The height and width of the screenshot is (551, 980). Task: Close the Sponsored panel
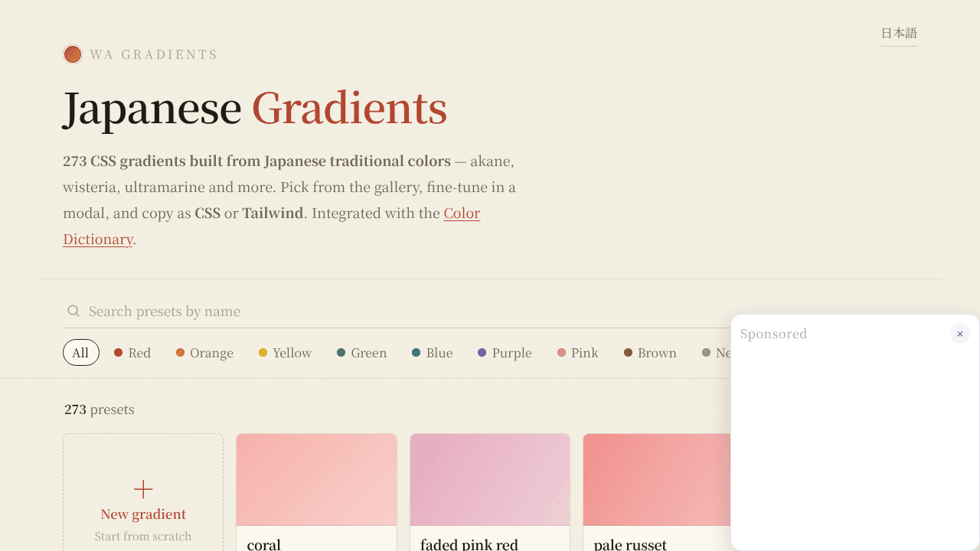coord(960,334)
